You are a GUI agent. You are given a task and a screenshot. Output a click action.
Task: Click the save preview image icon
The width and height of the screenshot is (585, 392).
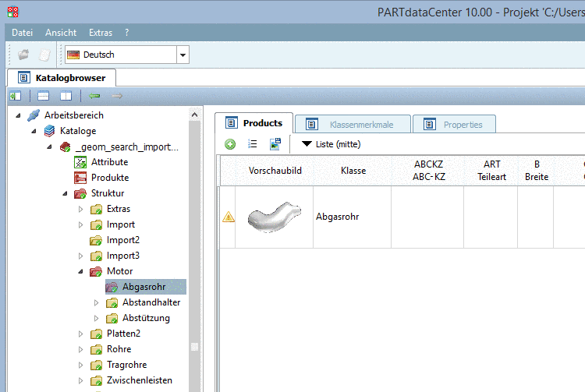275,144
